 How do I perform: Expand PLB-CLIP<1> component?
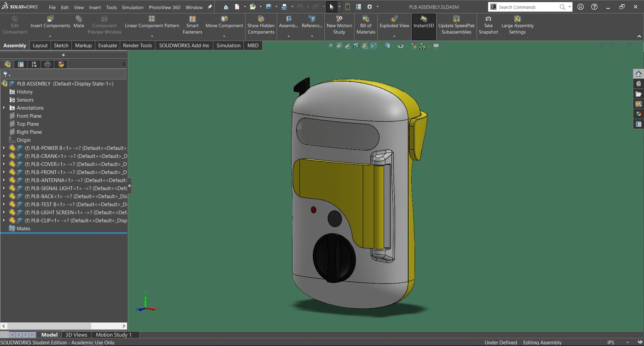[x=4, y=220]
